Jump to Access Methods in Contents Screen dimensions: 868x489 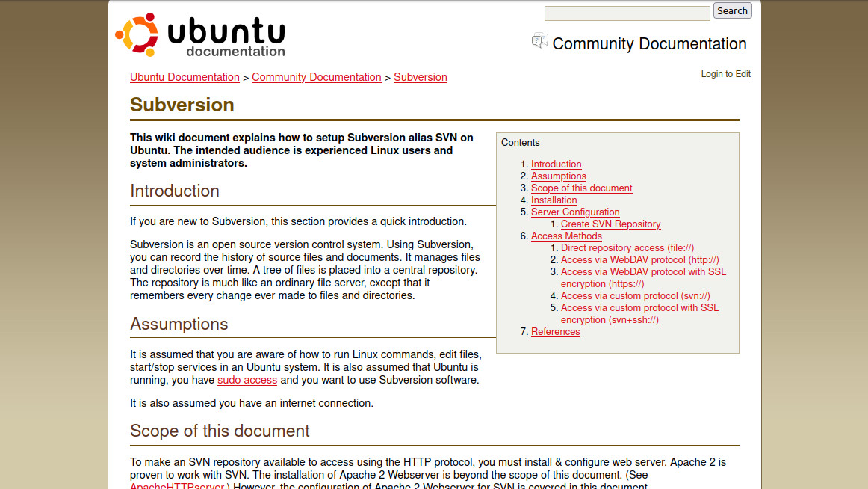pos(566,236)
